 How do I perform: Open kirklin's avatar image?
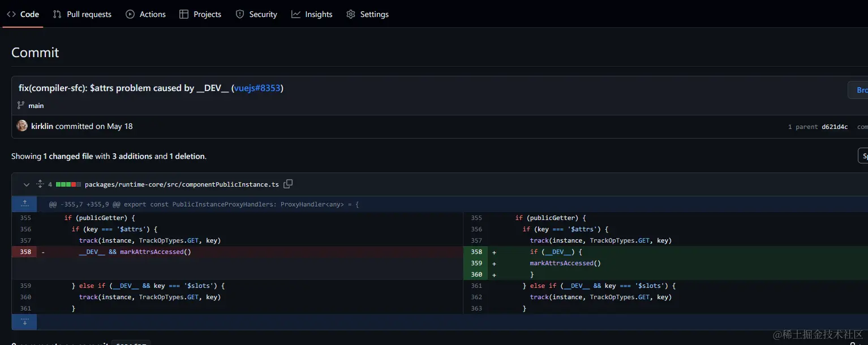click(22, 126)
